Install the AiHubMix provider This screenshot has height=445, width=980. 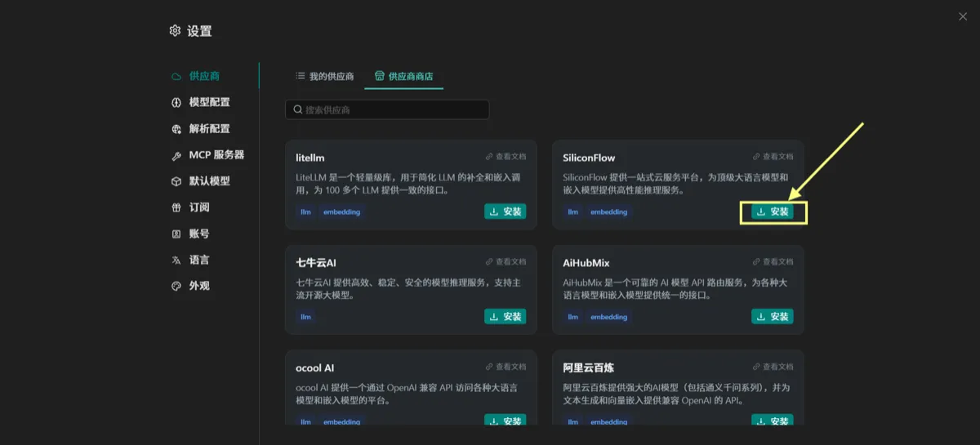click(x=773, y=317)
